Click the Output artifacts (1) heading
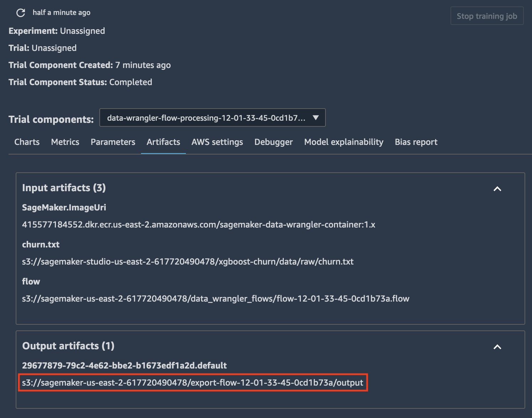 [x=68, y=346]
